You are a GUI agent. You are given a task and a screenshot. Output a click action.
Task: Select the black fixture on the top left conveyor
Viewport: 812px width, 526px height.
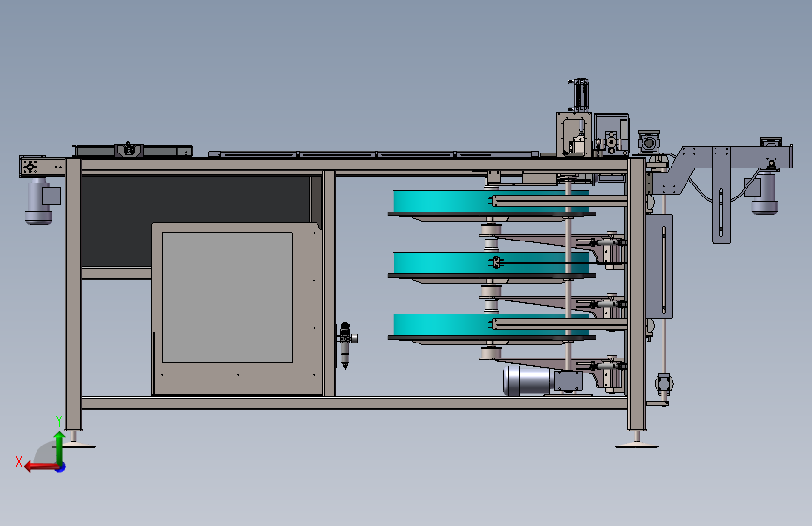129,150
